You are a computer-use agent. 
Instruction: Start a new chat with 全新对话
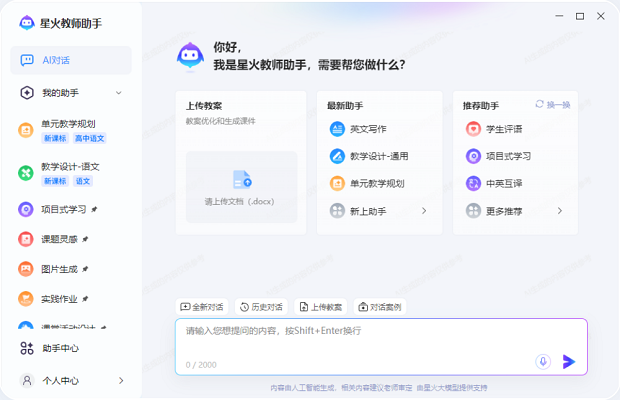click(202, 307)
